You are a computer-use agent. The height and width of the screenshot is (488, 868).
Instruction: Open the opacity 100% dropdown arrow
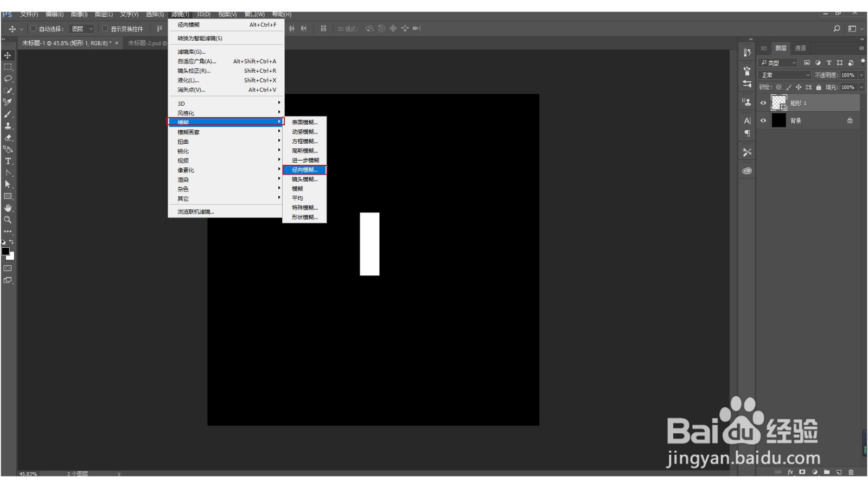(x=861, y=75)
